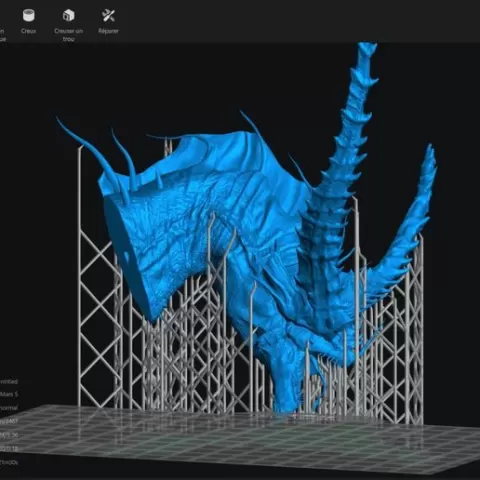
Task: Open the Creuser un trou cube icon
Action: tap(69, 15)
